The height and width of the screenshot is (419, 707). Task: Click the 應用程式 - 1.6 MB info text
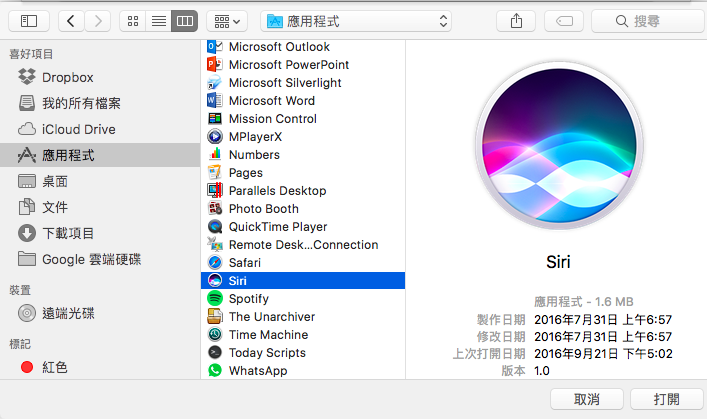coord(584,302)
